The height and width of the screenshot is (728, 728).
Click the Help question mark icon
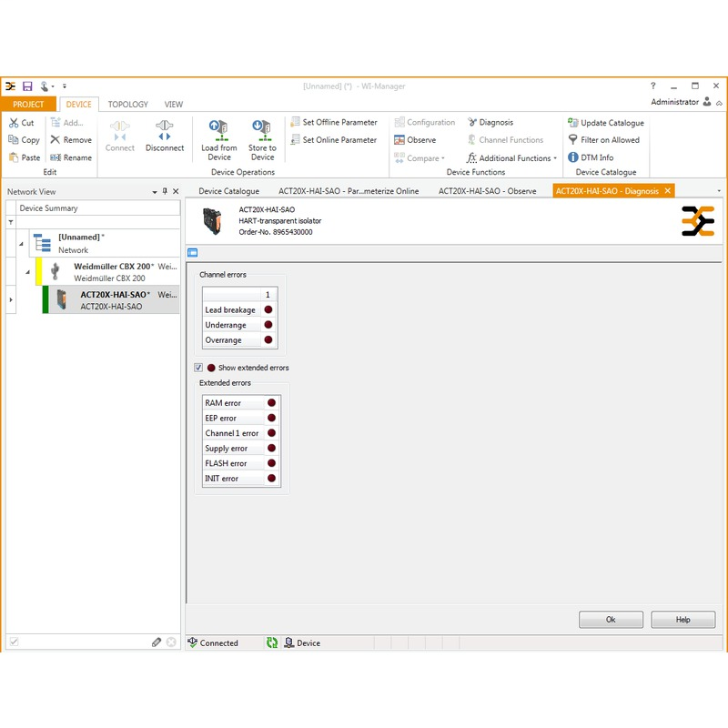pyautogui.click(x=653, y=86)
